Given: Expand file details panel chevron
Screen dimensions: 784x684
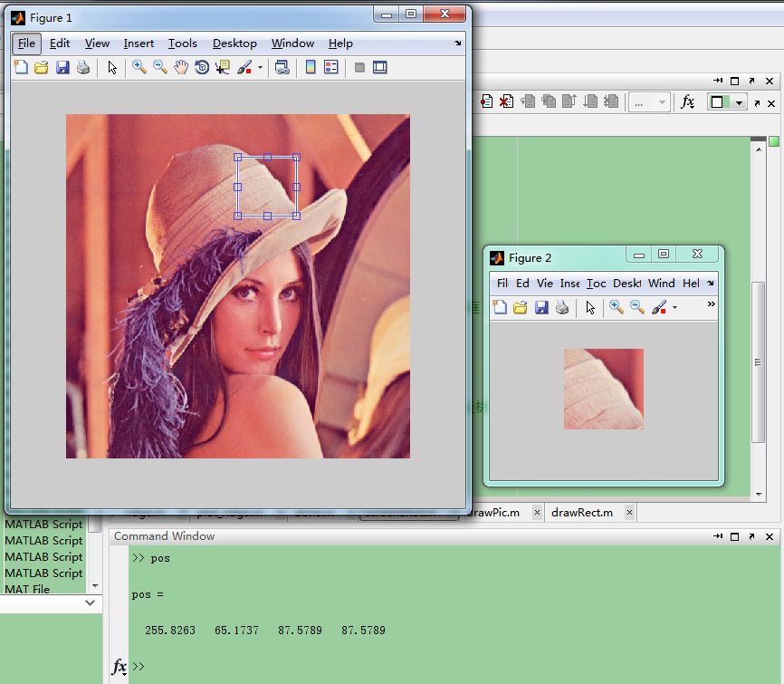Looking at the screenshot, I should [90, 602].
